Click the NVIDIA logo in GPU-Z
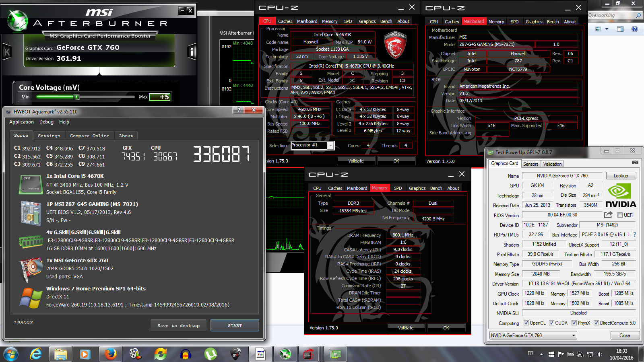 [621, 195]
